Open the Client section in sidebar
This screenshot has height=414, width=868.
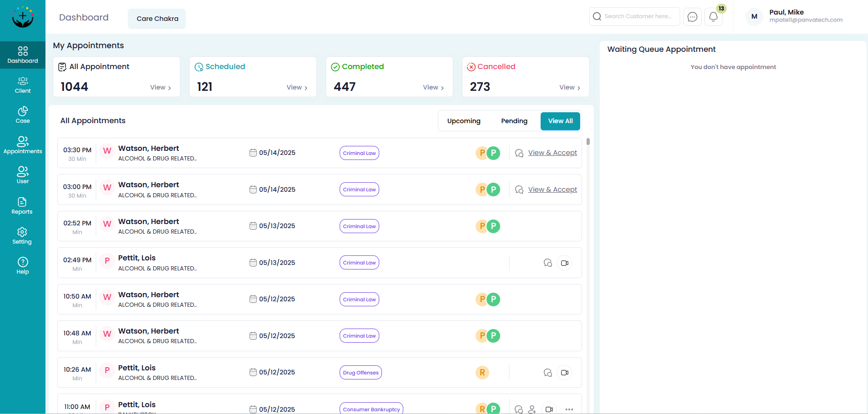22,85
